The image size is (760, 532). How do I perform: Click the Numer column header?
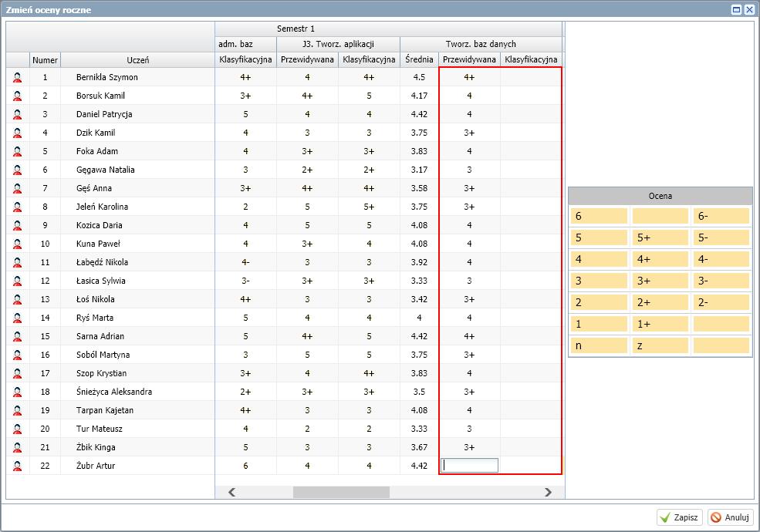point(45,60)
